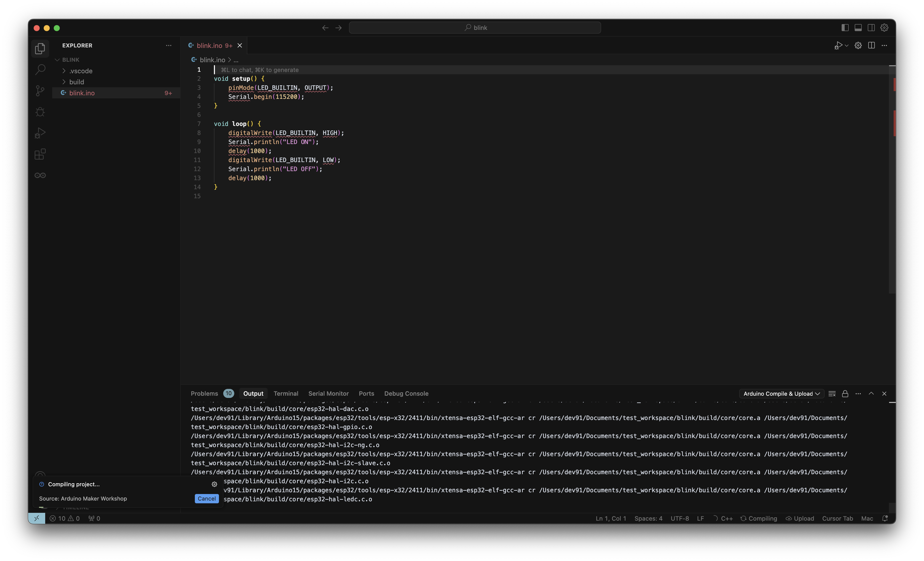Split the editor to the right

click(871, 45)
